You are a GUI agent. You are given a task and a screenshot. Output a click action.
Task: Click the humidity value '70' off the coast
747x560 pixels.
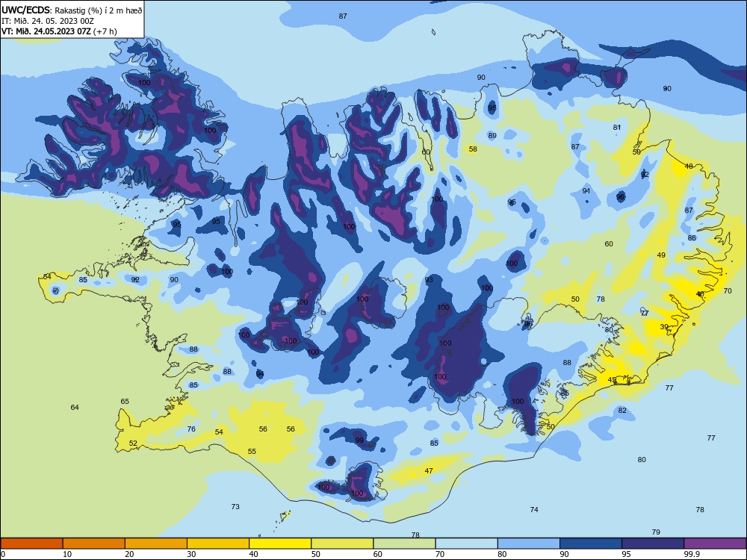(x=728, y=290)
